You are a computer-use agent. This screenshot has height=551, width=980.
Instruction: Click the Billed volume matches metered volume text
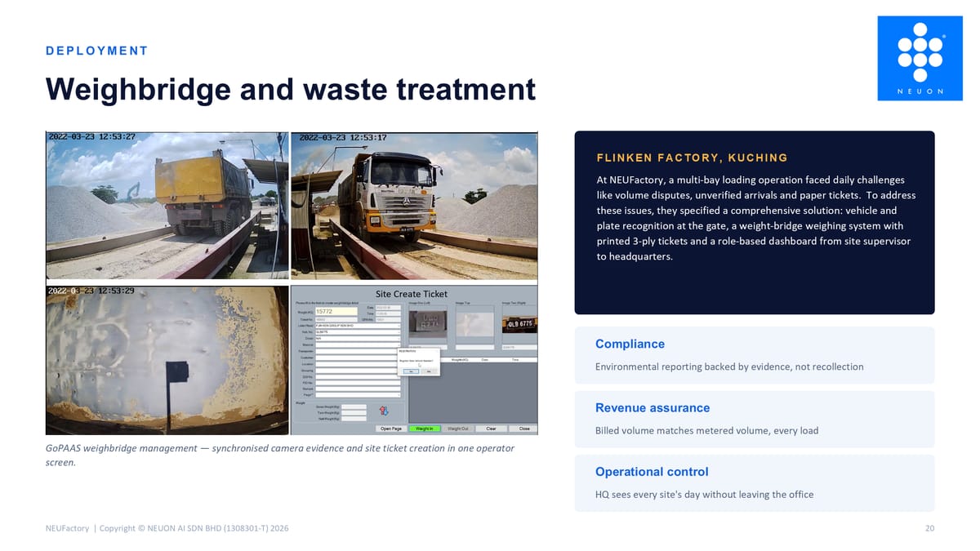(x=706, y=430)
